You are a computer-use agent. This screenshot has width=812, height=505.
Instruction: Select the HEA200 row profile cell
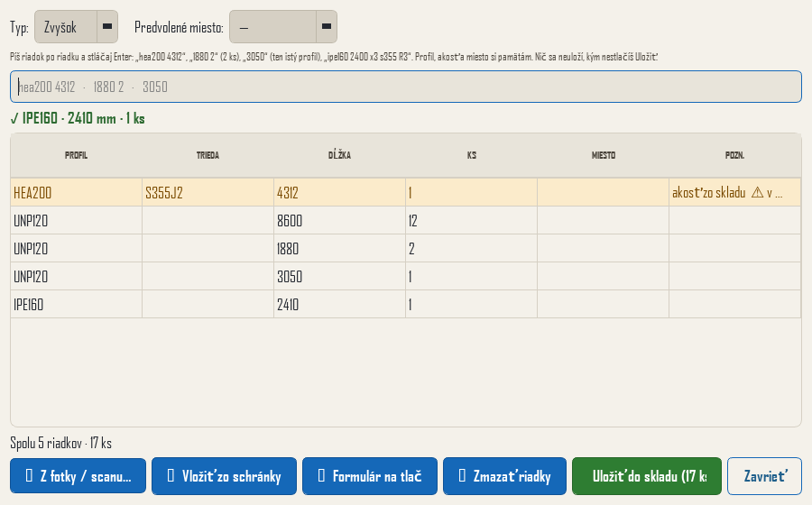[76, 193]
